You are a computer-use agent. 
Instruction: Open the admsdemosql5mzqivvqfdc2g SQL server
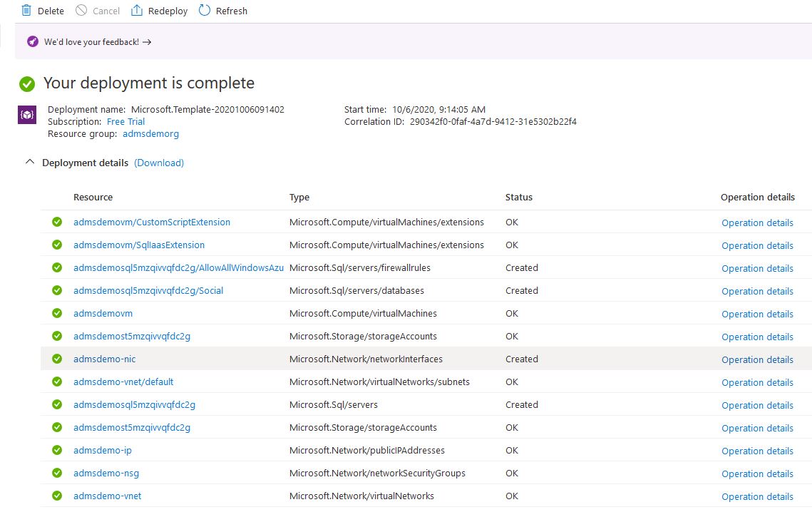point(134,404)
